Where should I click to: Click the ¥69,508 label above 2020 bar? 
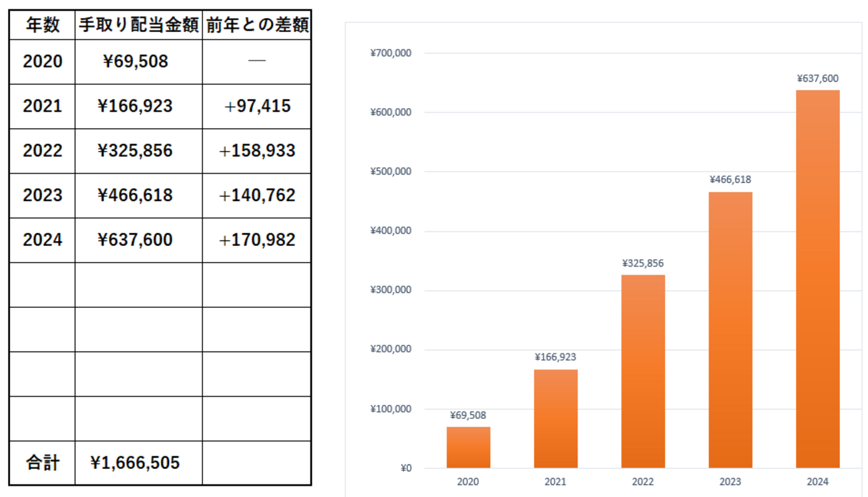tap(468, 414)
